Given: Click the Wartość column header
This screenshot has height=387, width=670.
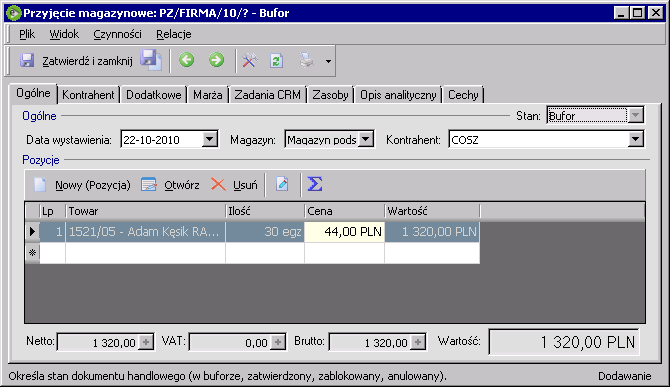Looking at the screenshot, I should (x=432, y=211).
